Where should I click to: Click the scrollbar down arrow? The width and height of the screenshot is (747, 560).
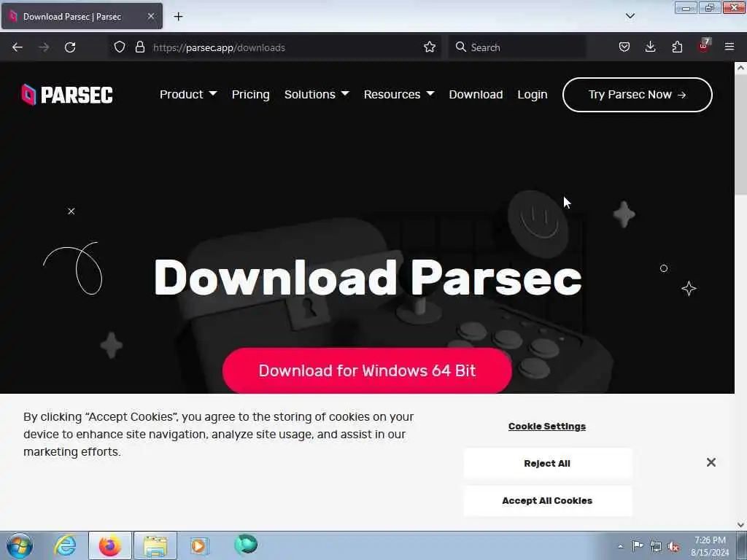[x=741, y=525]
